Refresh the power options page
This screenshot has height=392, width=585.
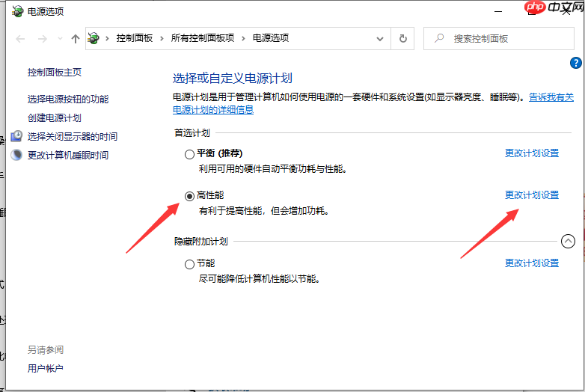(403, 38)
